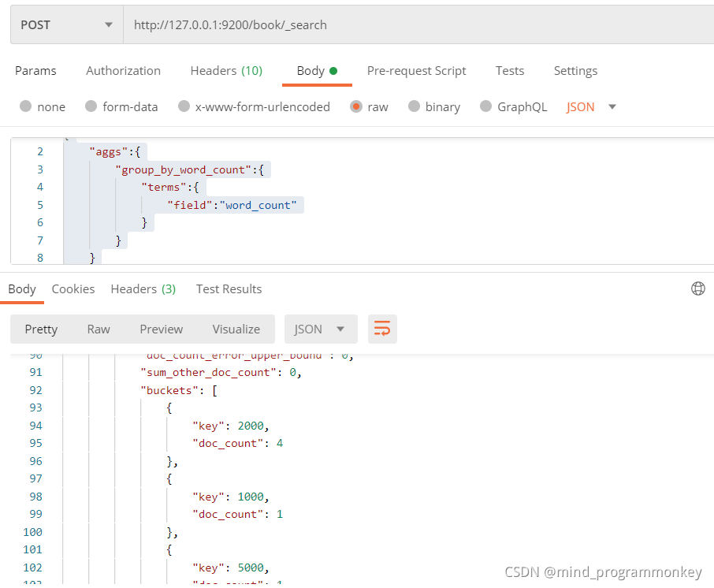
Task: Open the response JSON format dropdown
Action: click(x=321, y=329)
